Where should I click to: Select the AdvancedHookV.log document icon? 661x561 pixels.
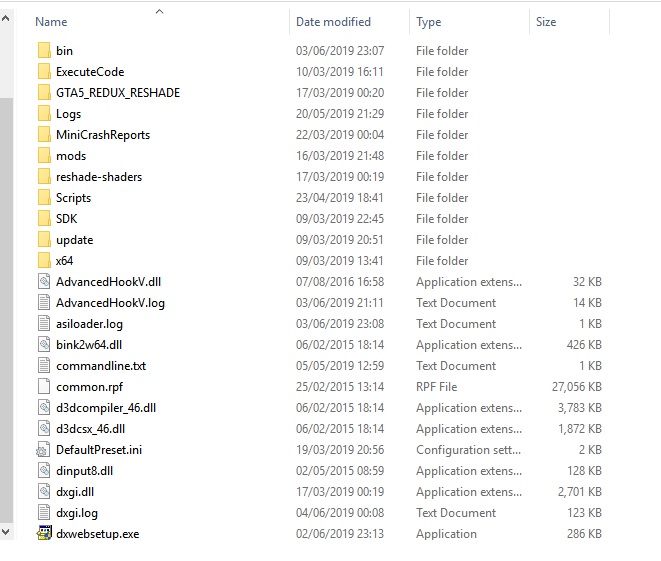[44, 303]
